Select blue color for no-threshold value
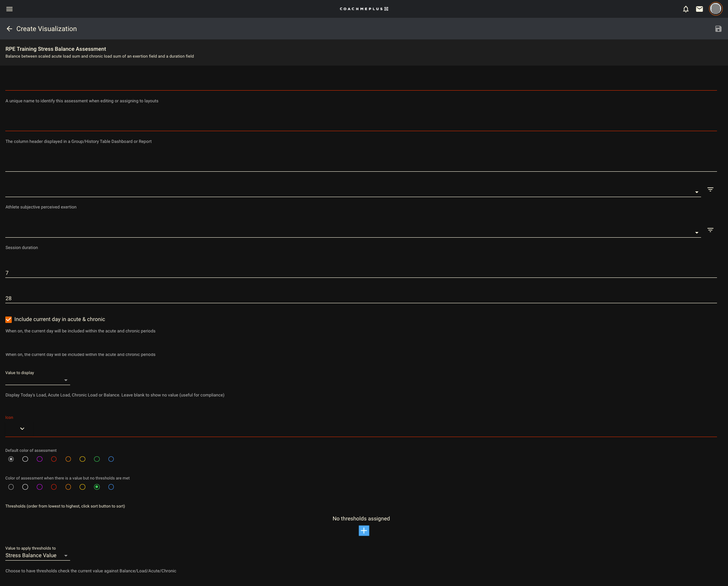Viewport: 728px width, 586px height. [x=111, y=487]
